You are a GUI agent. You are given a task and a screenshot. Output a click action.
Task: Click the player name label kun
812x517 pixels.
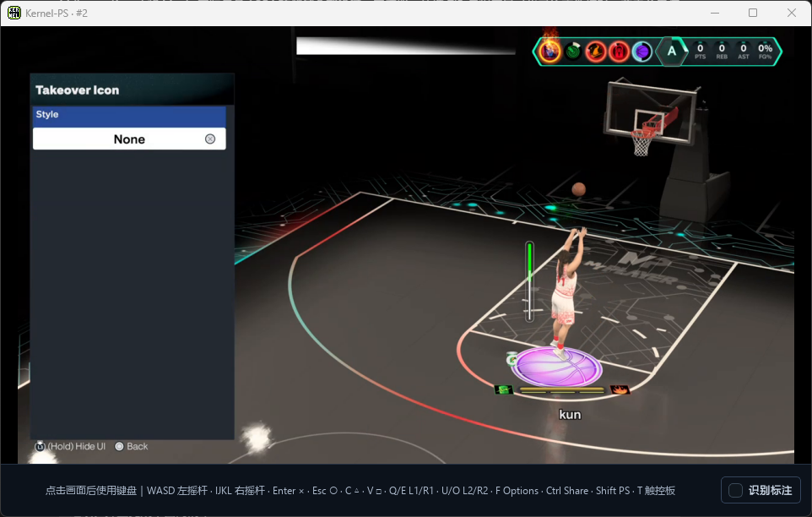[x=570, y=415]
